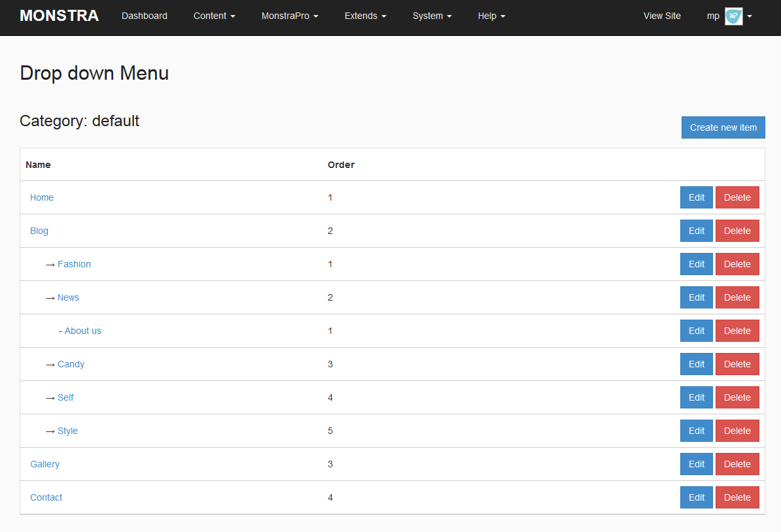Click the Order column header

(x=341, y=165)
